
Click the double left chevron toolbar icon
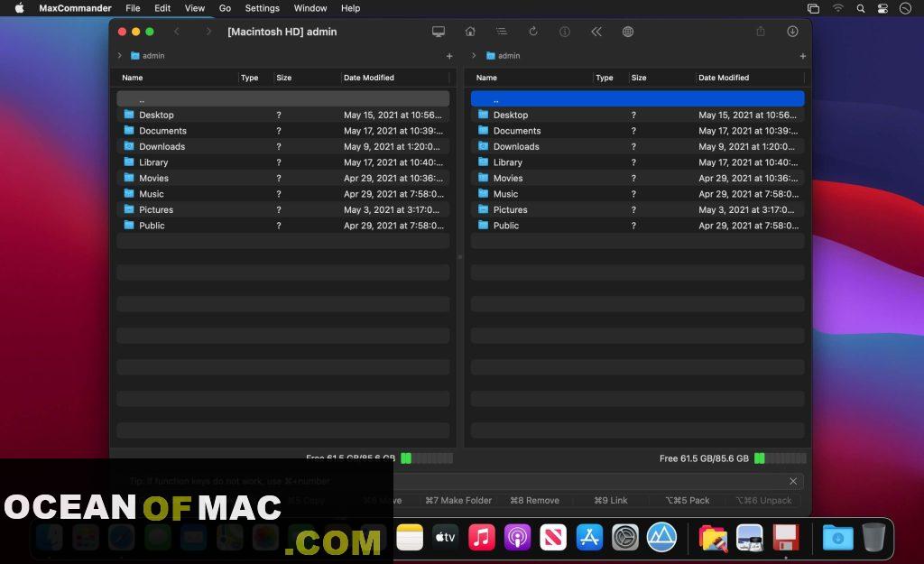[596, 32]
